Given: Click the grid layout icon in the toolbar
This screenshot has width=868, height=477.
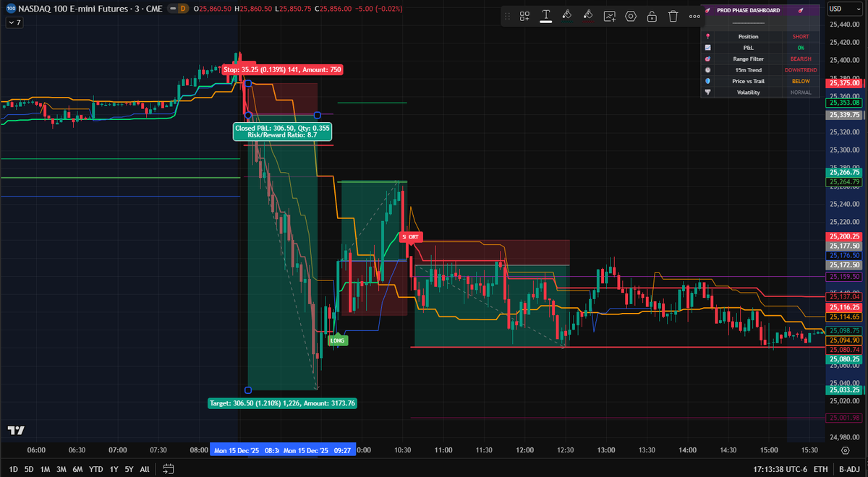Looking at the screenshot, I should coord(524,15).
